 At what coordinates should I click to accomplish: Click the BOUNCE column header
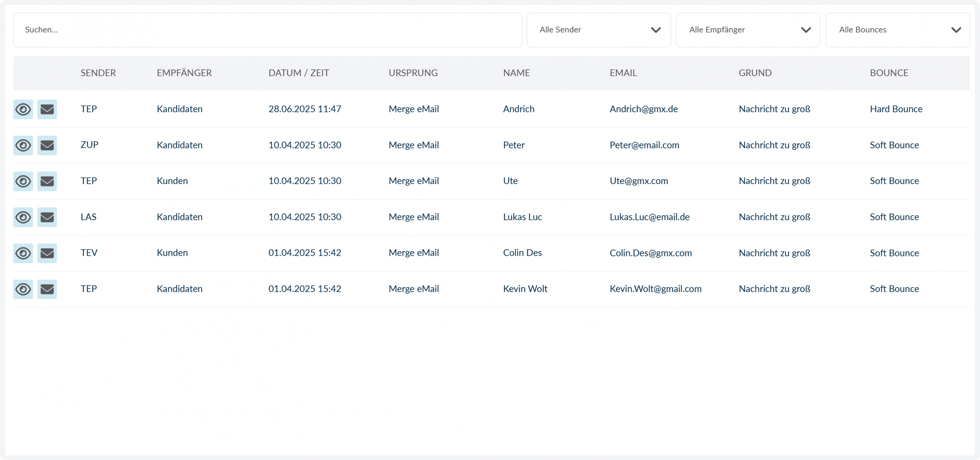889,73
